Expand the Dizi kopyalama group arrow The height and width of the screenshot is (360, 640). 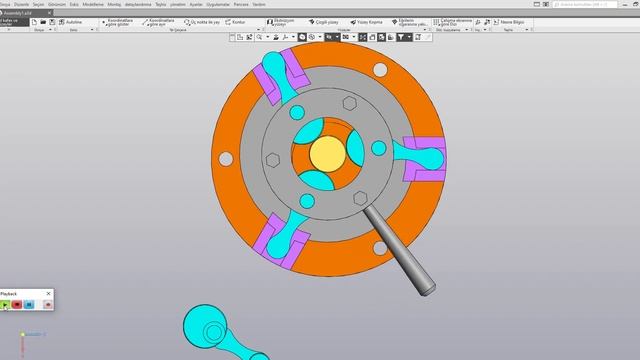(x=467, y=30)
